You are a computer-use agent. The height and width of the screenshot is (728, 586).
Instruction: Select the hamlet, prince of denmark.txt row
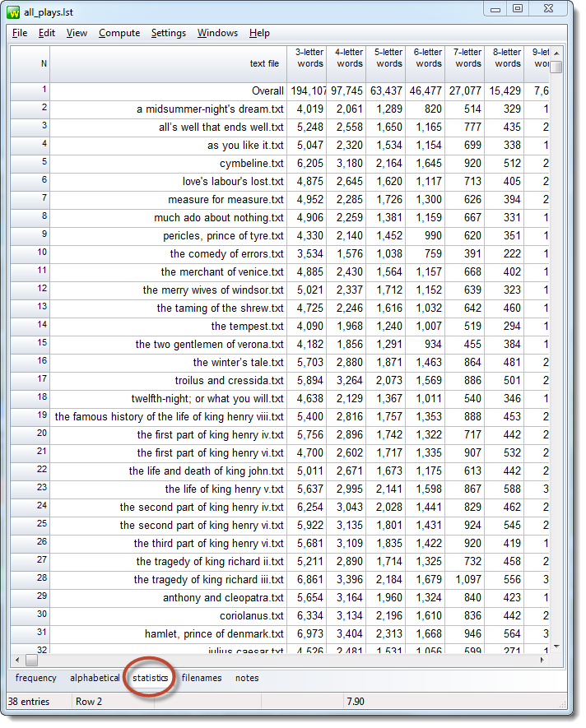coord(214,633)
